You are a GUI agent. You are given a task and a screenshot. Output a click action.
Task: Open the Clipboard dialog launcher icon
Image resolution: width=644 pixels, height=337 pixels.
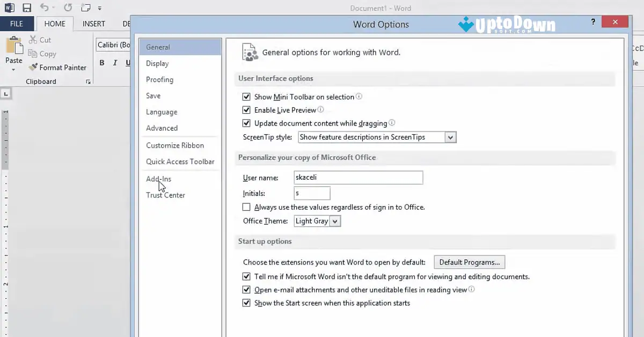coord(88,81)
